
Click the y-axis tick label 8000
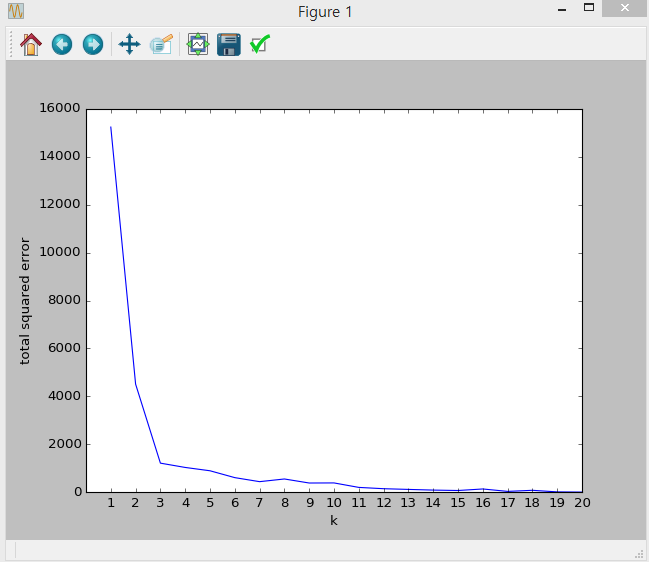64,300
